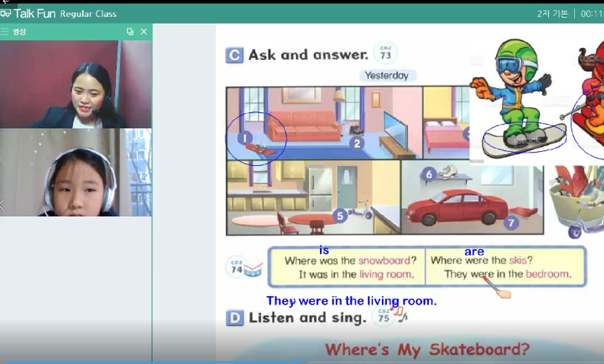
Task: Click the Talk Fun logo icon
Action: (x=5, y=14)
